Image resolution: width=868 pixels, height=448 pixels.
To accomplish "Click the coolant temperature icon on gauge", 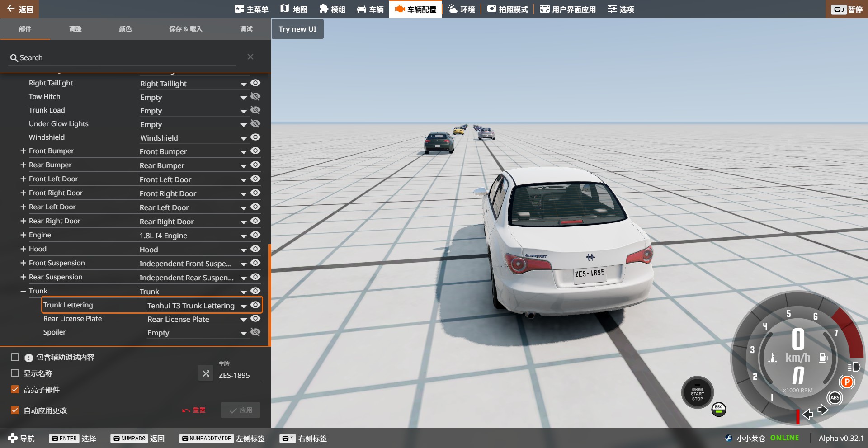I will (773, 358).
